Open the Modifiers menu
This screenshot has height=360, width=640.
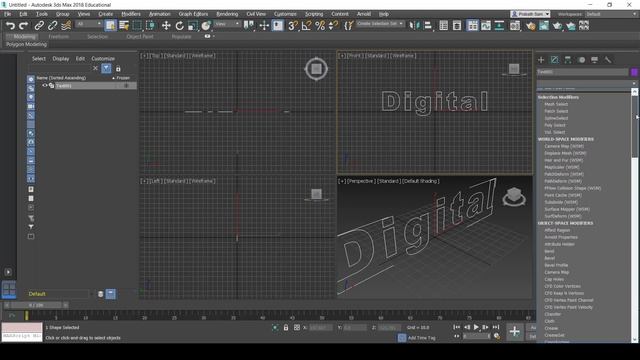(131, 14)
